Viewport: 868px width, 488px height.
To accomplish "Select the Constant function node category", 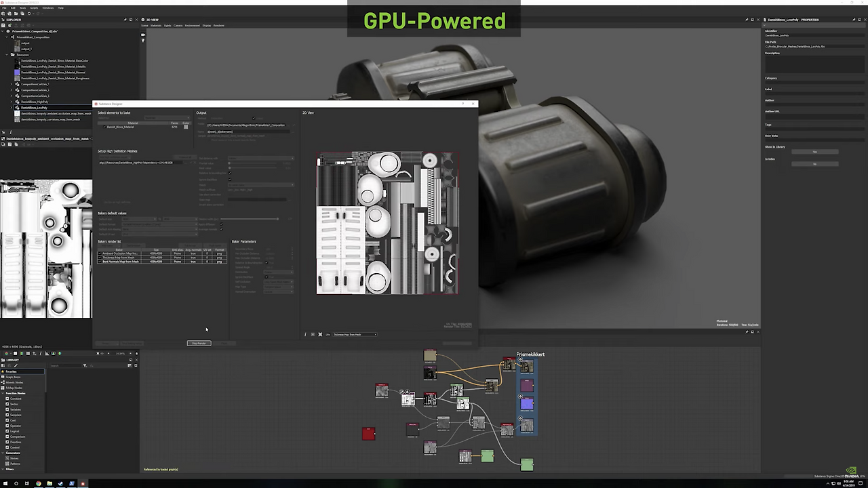I will 15,399.
